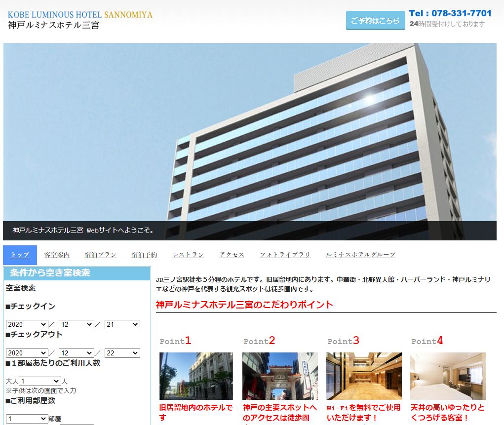Expand the check-in year dropdown
504x425 pixels.
pyautogui.click(x=27, y=324)
